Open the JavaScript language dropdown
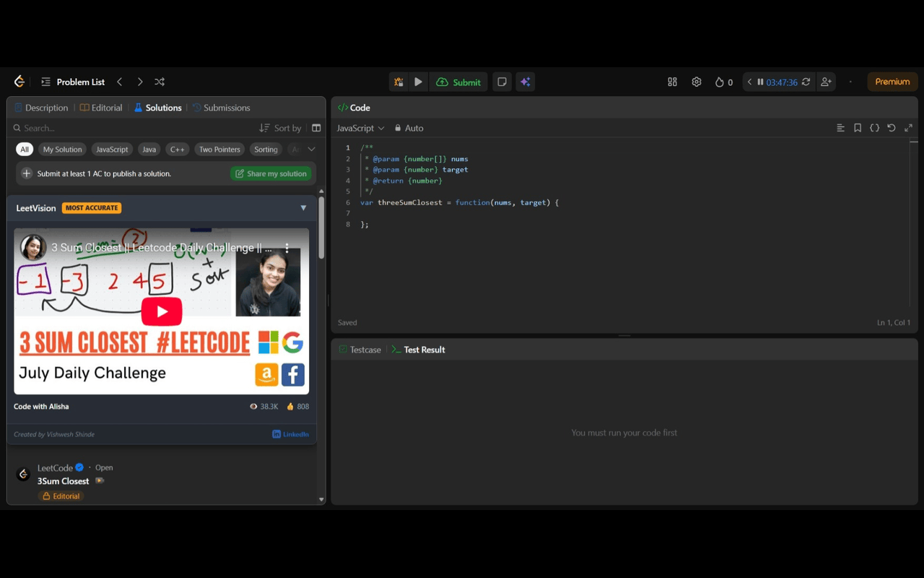Screen dimensions: 924x578 coord(360,128)
